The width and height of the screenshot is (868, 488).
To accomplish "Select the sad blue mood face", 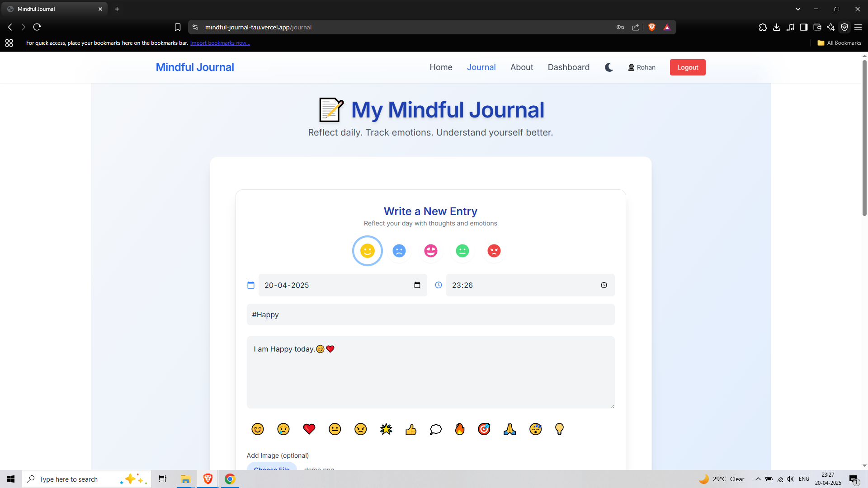I will coord(399,251).
